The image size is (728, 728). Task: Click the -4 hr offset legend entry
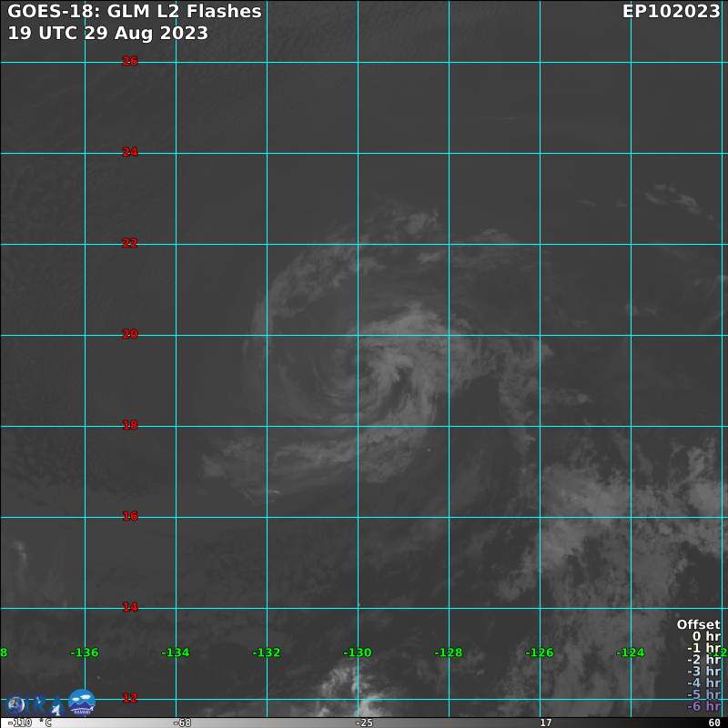tap(703, 683)
